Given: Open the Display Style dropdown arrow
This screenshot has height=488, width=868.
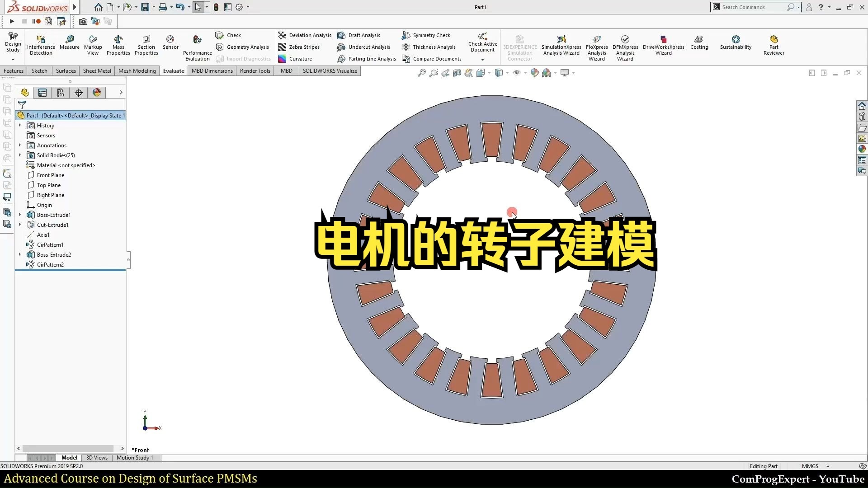Looking at the screenshot, I should pos(506,73).
